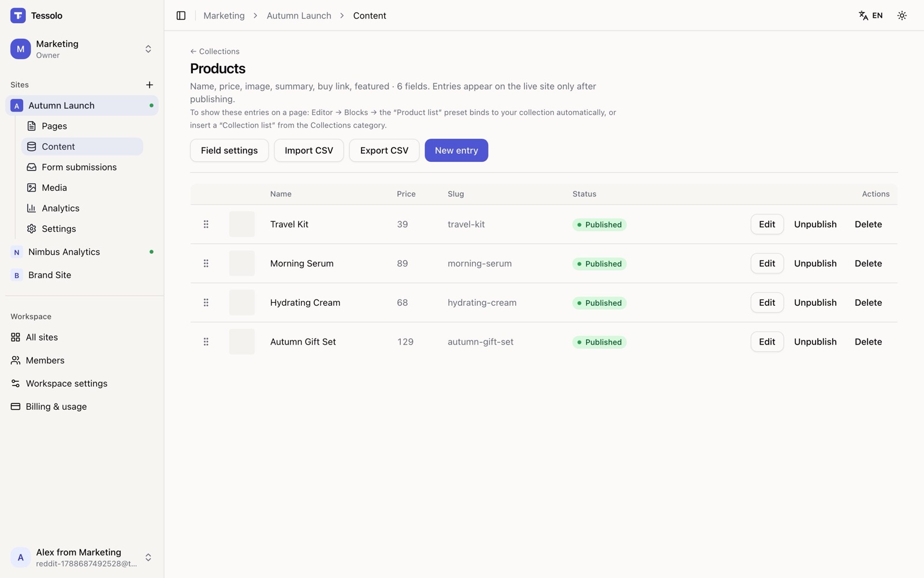Edit the Travel Kit entry

(x=767, y=224)
